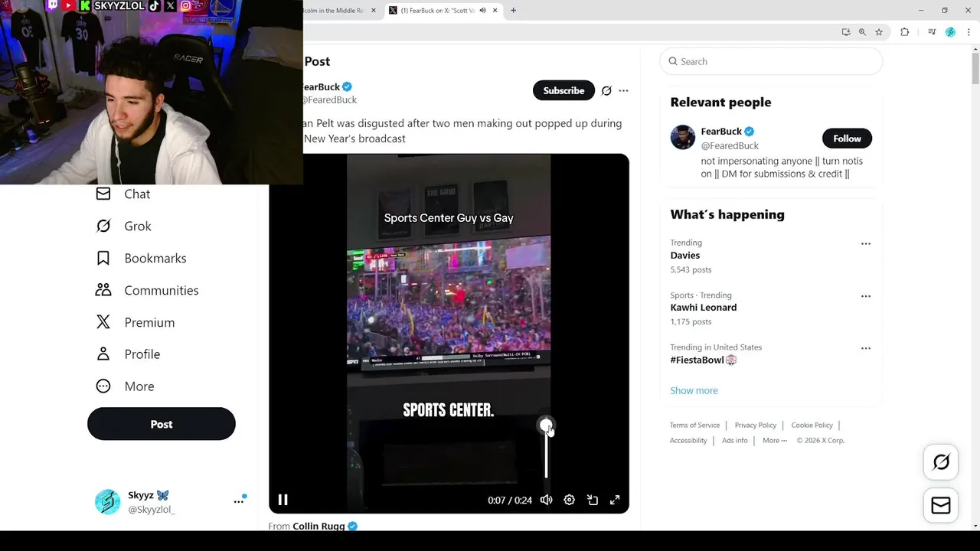Open FearBuck's avatar in Relevant people
980x551 pixels.
pos(683,138)
